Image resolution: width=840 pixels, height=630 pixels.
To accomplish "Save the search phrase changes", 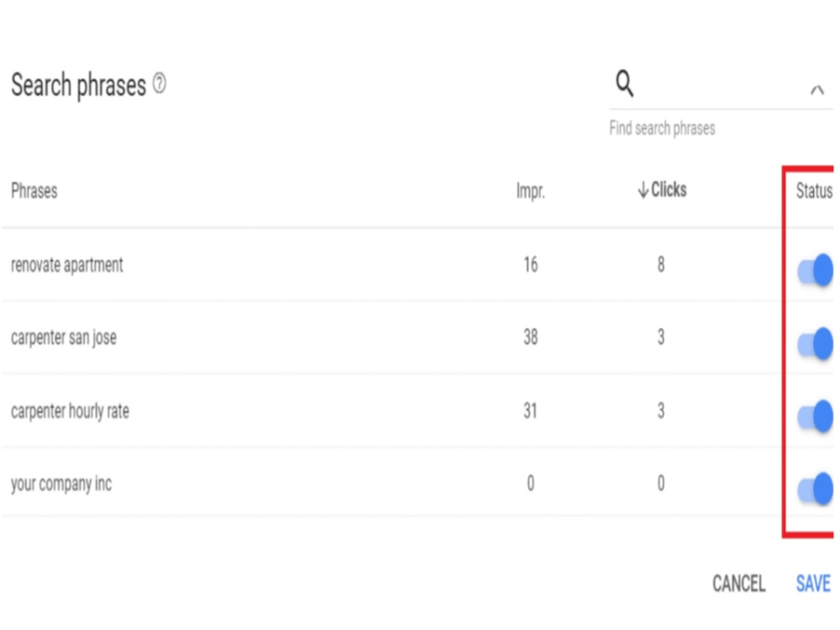I will tap(812, 584).
